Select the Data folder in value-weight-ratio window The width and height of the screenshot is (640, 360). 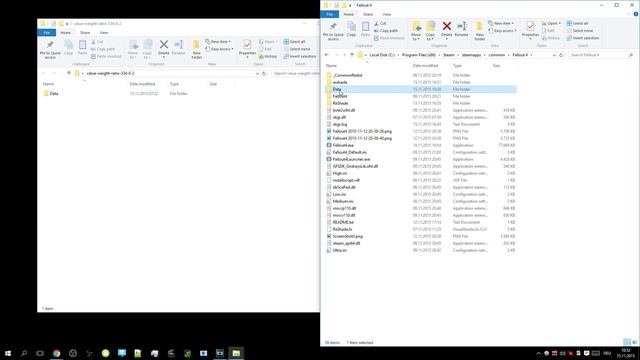53,94
